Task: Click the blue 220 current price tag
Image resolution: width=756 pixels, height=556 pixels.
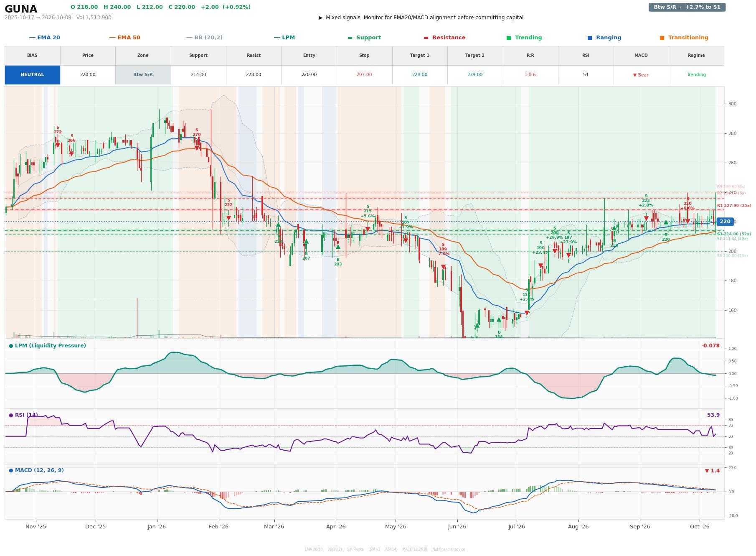Action: 725,222
